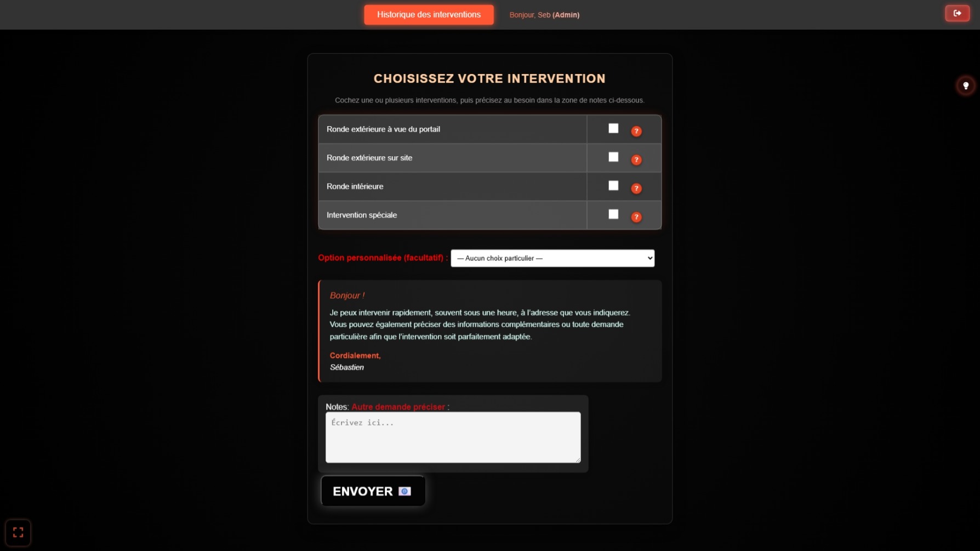Screen dimensions: 980x551
Task: Enable the Ronde extérieure sur site checkbox
Action: click(613, 157)
